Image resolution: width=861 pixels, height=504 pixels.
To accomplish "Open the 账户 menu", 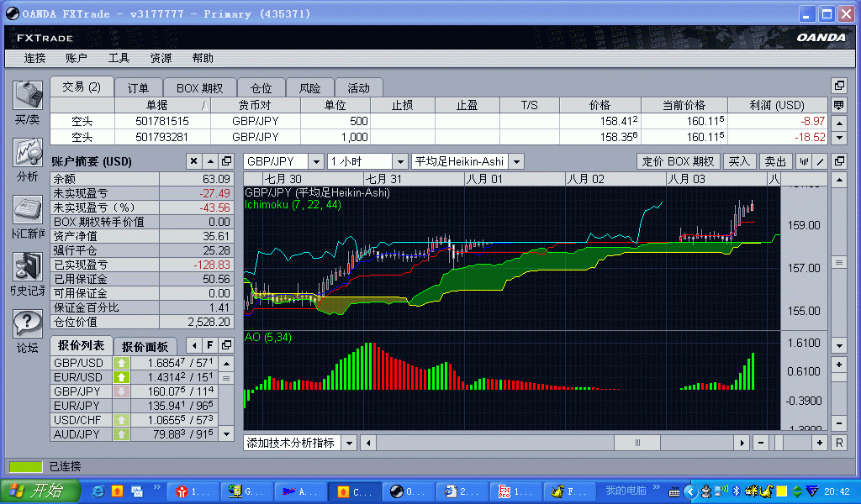I will click(77, 58).
